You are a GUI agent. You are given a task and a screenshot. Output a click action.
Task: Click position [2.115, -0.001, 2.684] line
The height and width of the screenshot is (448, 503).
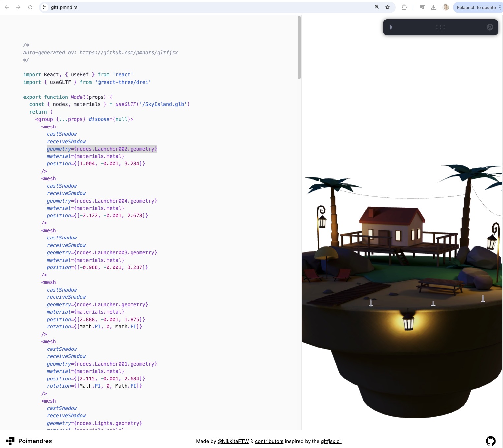pyautogui.click(x=96, y=379)
